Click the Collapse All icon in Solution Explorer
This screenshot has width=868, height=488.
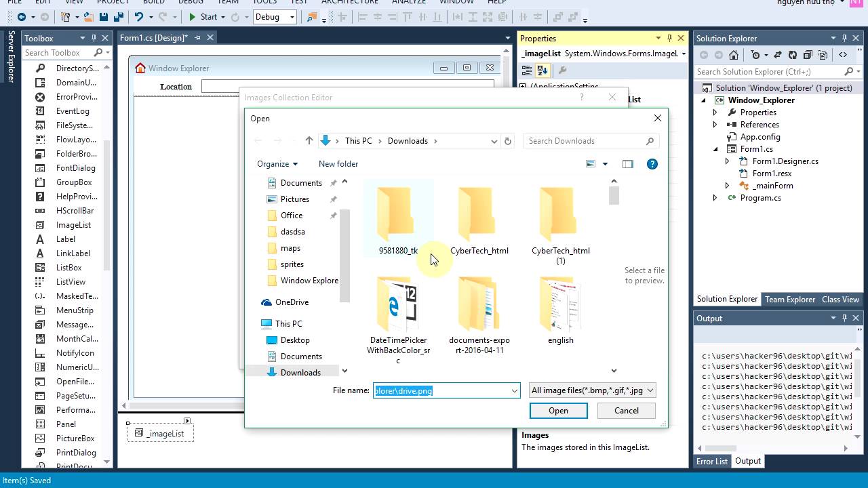(x=808, y=55)
